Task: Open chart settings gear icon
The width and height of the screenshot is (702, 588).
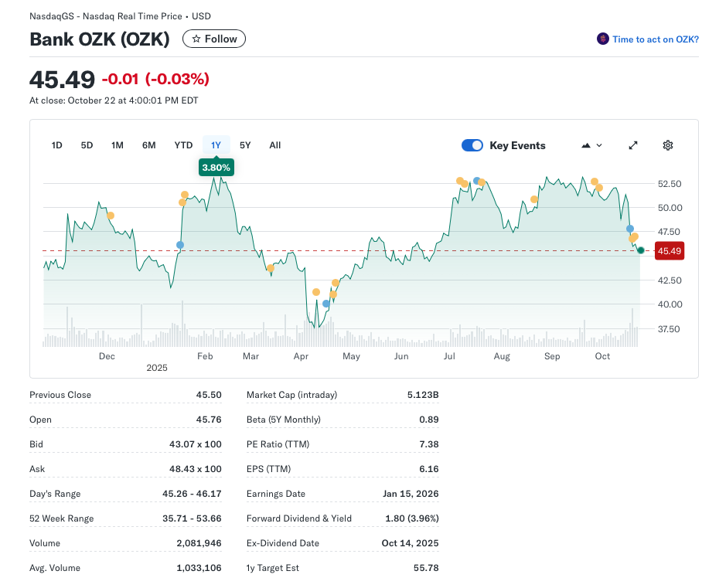Action: pos(668,145)
